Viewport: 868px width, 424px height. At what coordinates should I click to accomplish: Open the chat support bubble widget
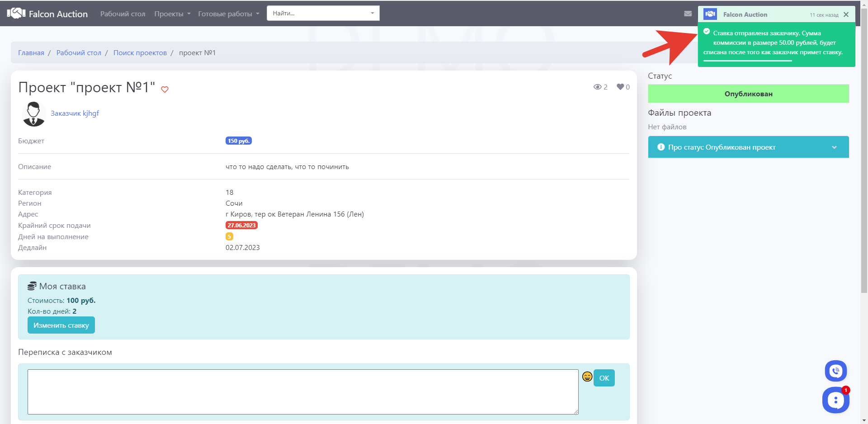pos(835,400)
